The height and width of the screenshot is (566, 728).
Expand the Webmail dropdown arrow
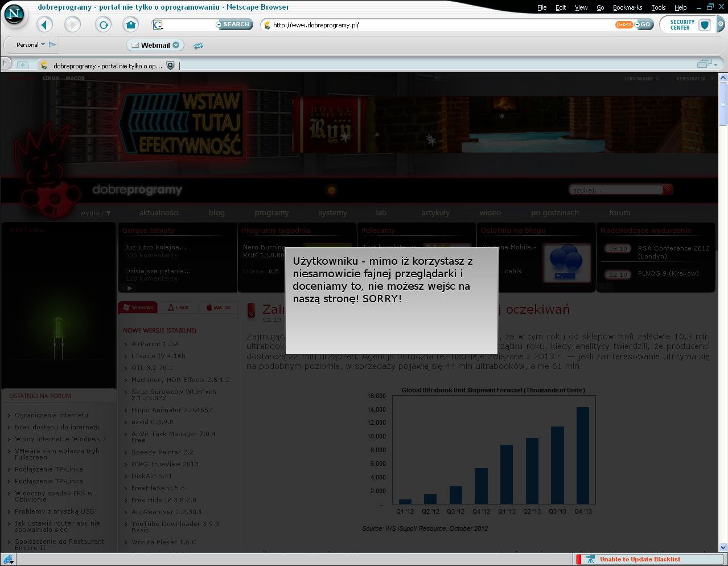pos(176,45)
